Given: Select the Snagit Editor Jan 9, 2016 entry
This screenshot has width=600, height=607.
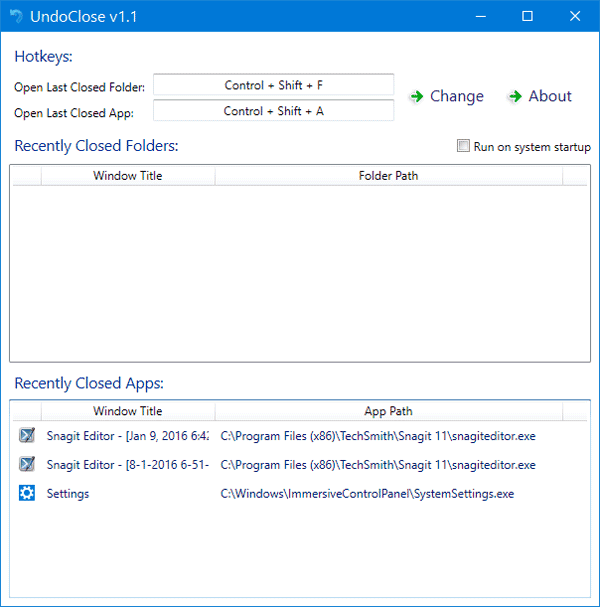Looking at the screenshot, I should pos(298,436).
